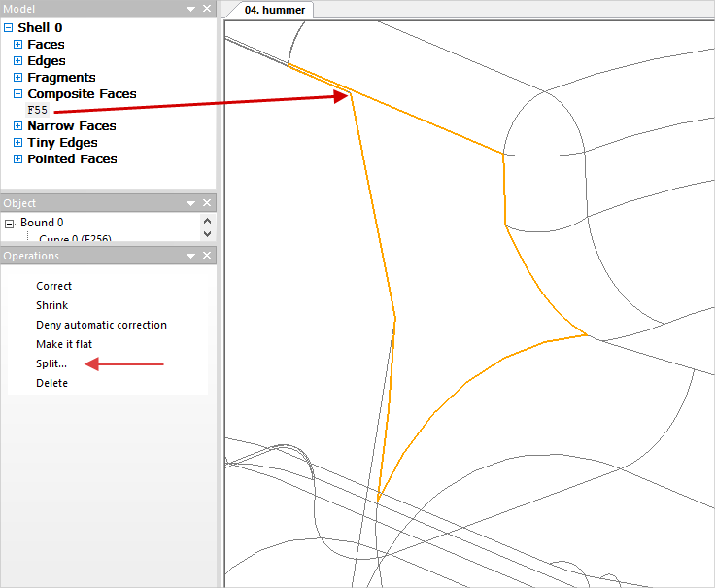Choose Deny automatic correction

(101, 325)
